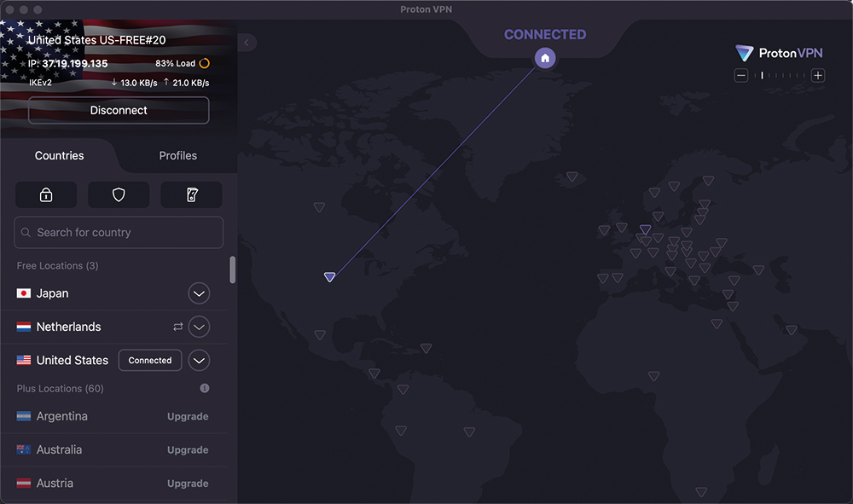
Task: Click the 83% Load indicator circle
Action: 205,64
